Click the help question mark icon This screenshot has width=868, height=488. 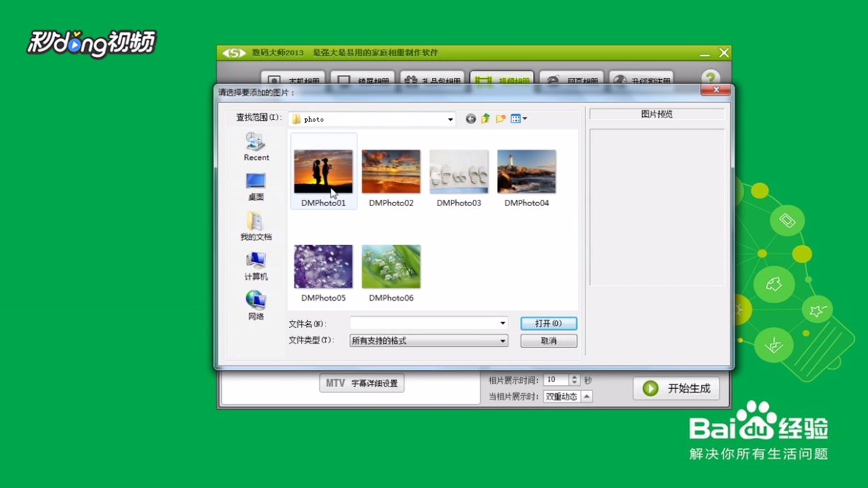tap(710, 77)
